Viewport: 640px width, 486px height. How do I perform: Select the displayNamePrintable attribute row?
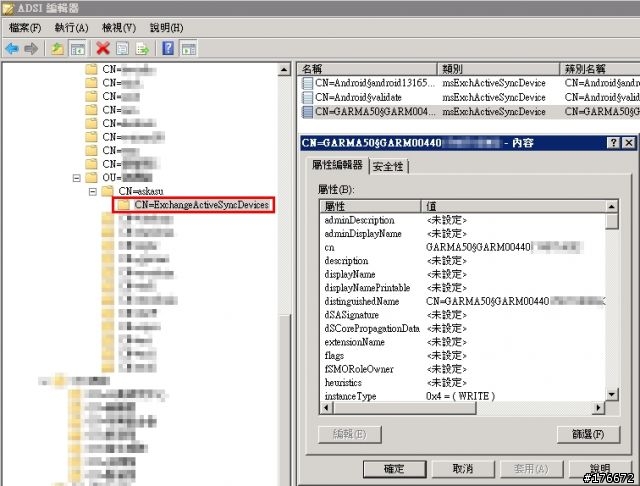click(462, 288)
